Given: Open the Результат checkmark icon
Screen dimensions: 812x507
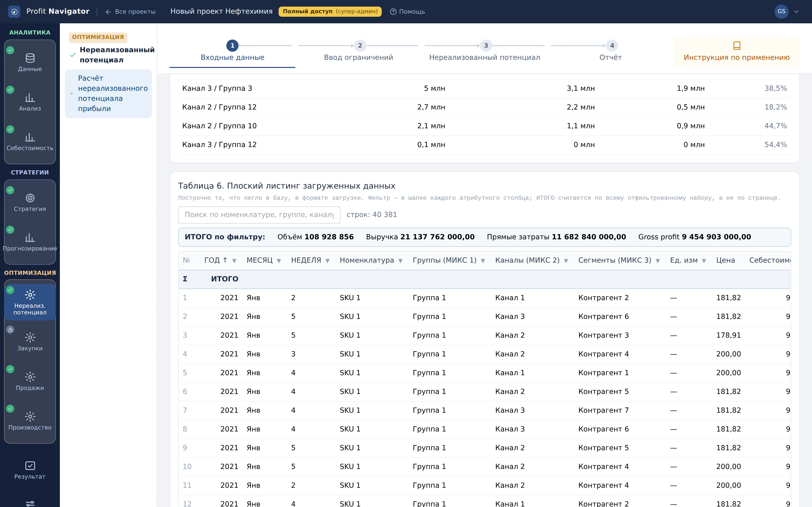Looking at the screenshot, I should pyautogui.click(x=30, y=466).
